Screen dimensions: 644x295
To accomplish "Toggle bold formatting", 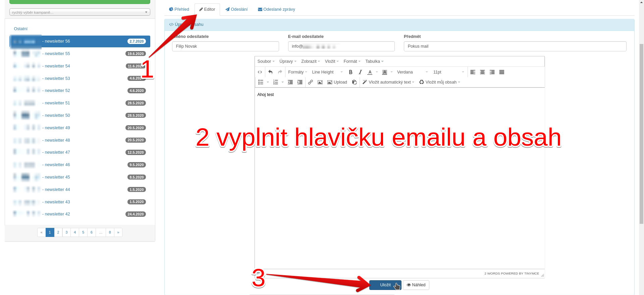I will click(351, 72).
